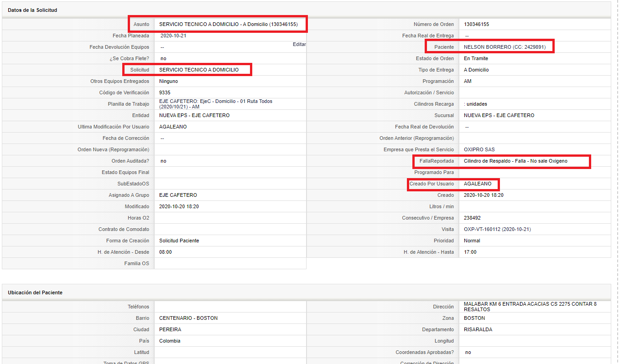Click the Orden Nueva (Reprogramación) label
This screenshot has height=364, width=619.
click(x=114, y=149)
